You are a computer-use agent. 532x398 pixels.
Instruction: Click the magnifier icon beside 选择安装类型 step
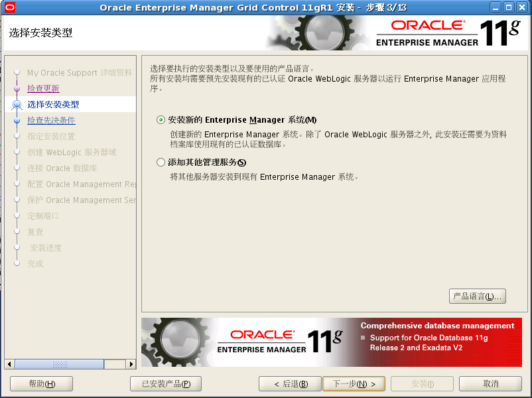click(x=18, y=104)
